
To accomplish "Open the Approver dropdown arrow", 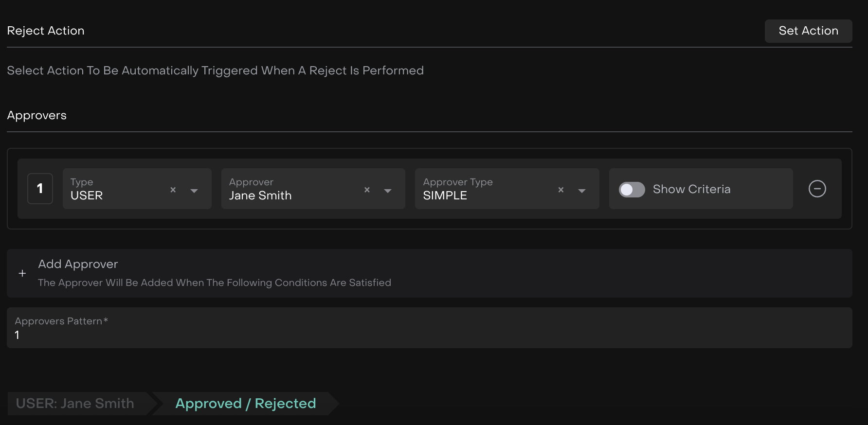I will pyautogui.click(x=388, y=191).
